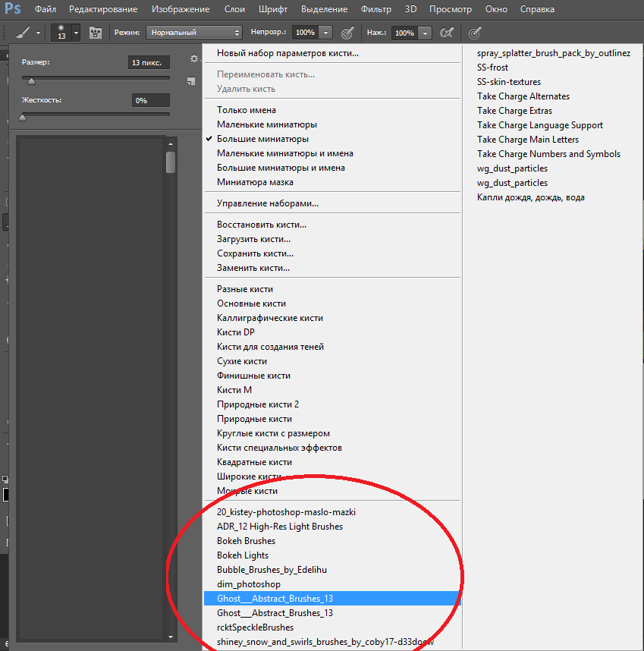644x651 pixels.
Task: Click the Наж. 100% value field
Action: pos(404,33)
